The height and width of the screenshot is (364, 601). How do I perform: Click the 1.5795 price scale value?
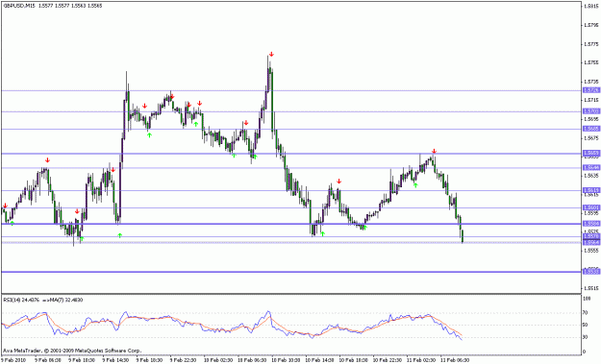590,25
